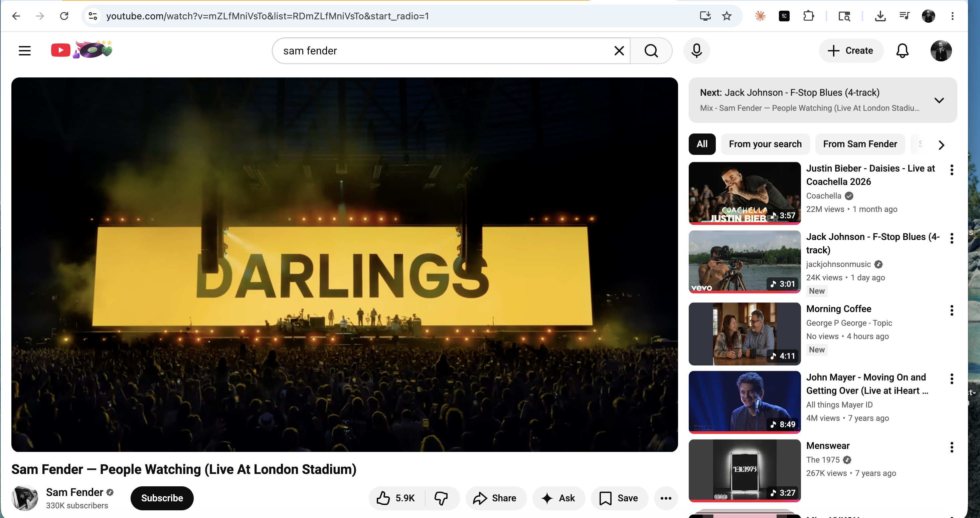Open the Morning Coffee title link
This screenshot has width=980, height=518.
pyautogui.click(x=838, y=309)
